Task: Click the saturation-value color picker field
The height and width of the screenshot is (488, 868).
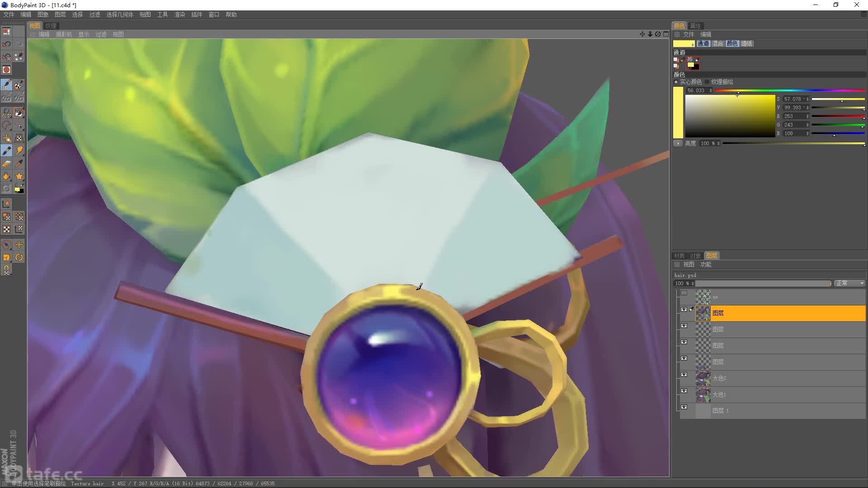Action: tap(730, 116)
